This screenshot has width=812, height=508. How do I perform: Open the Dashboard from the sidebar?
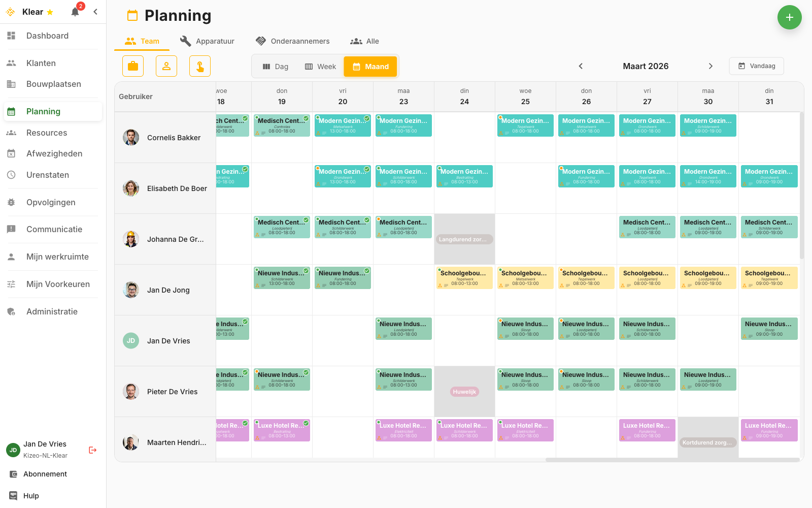coord(47,36)
